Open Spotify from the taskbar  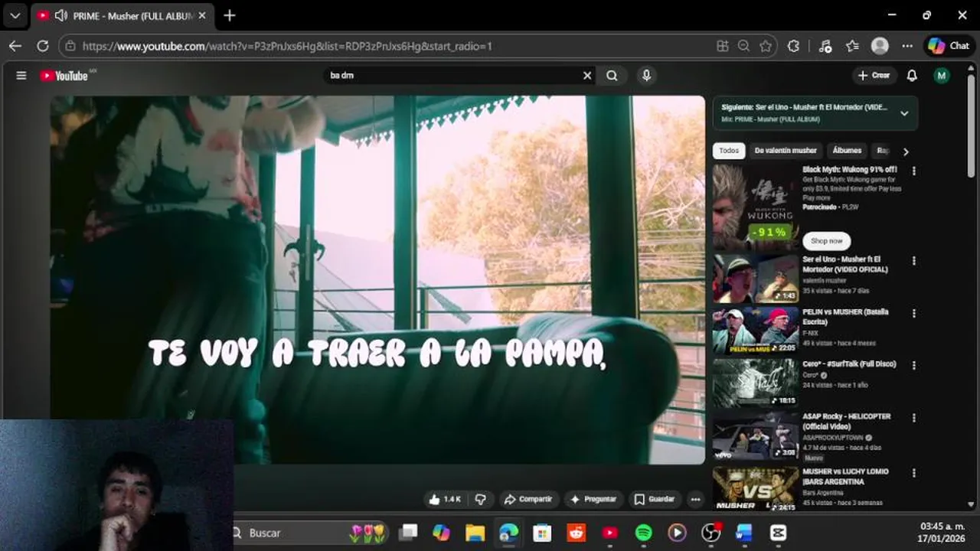click(x=644, y=533)
